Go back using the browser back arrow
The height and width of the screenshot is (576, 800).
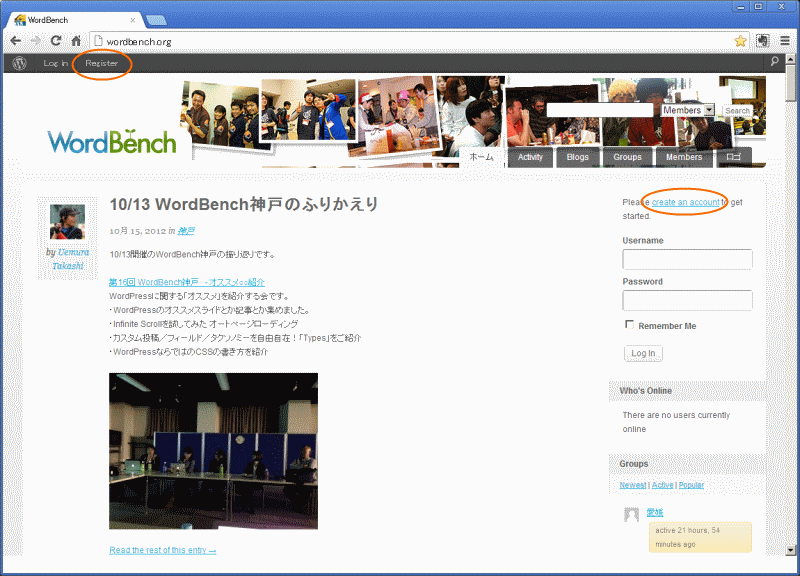tap(16, 41)
